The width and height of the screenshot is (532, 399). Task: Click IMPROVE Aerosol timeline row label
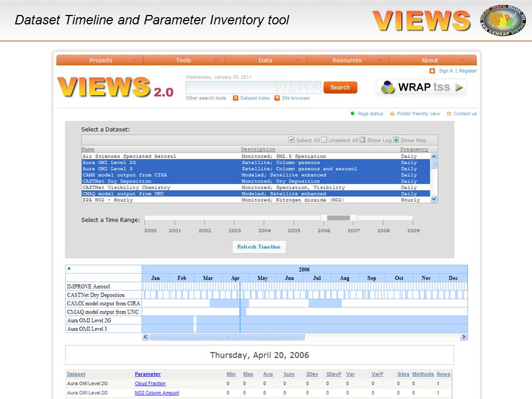tap(89, 287)
